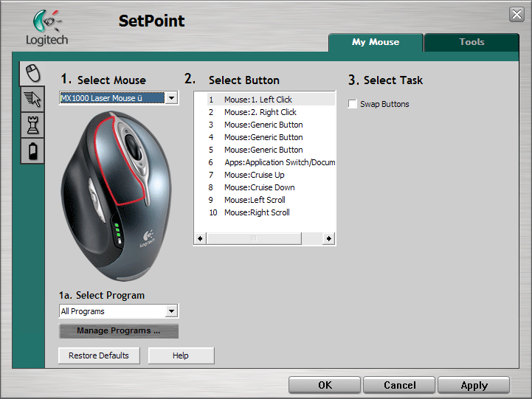Select button 3 Mouse:Generic Button

[x=271, y=125]
